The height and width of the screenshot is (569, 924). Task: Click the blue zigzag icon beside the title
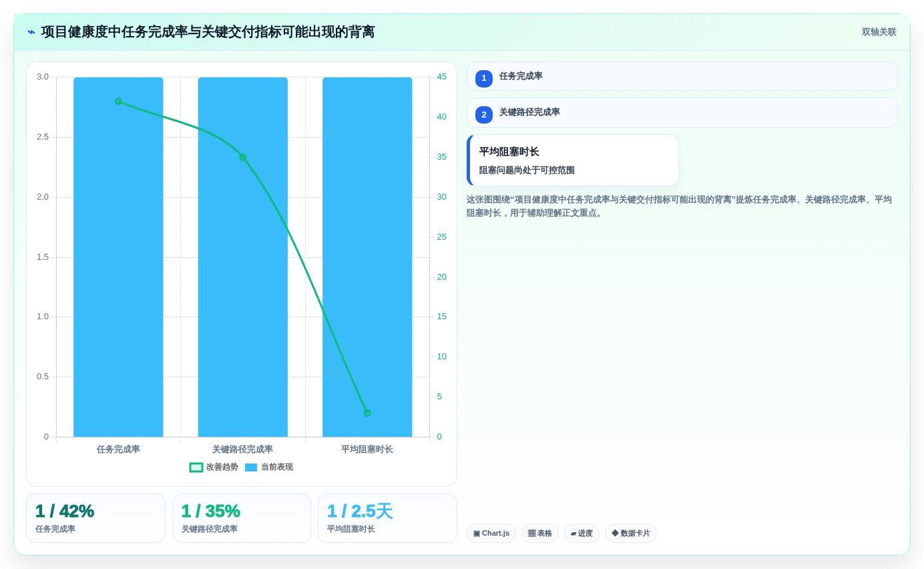(x=31, y=32)
